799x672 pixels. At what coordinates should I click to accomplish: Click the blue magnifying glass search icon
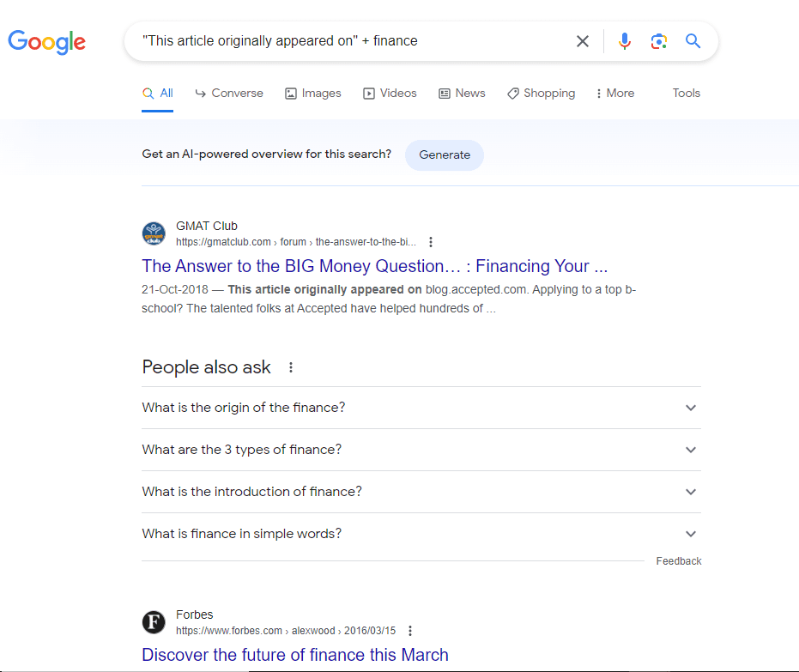click(693, 40)
